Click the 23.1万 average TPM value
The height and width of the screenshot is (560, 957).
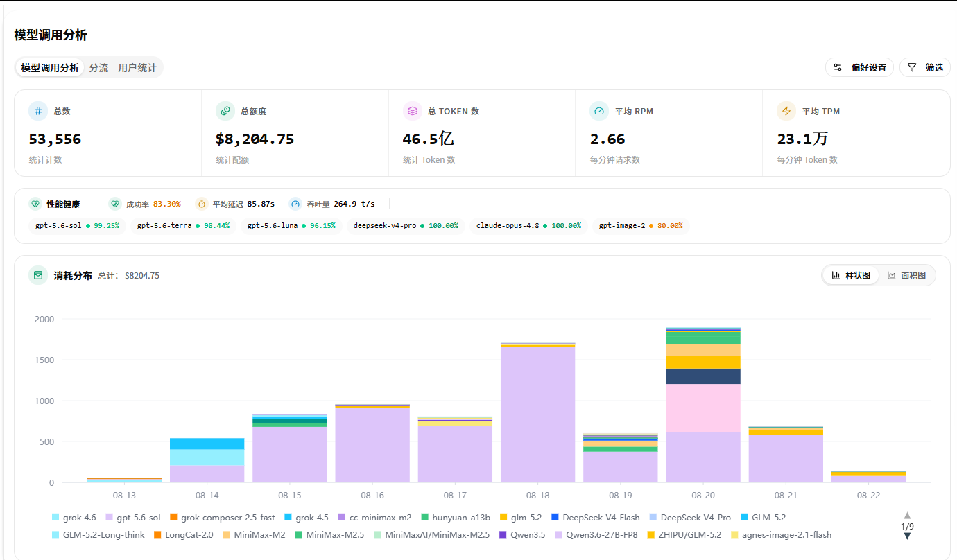(x=802, y=139)
